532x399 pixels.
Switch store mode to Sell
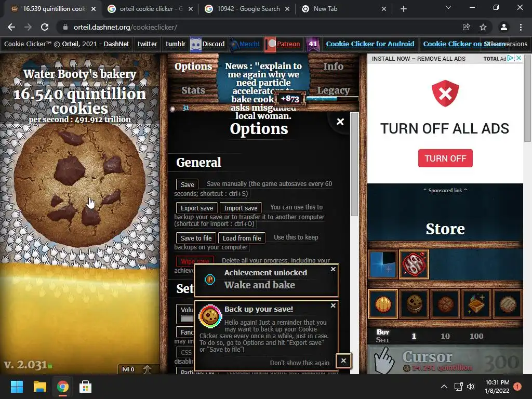[383, 340]
